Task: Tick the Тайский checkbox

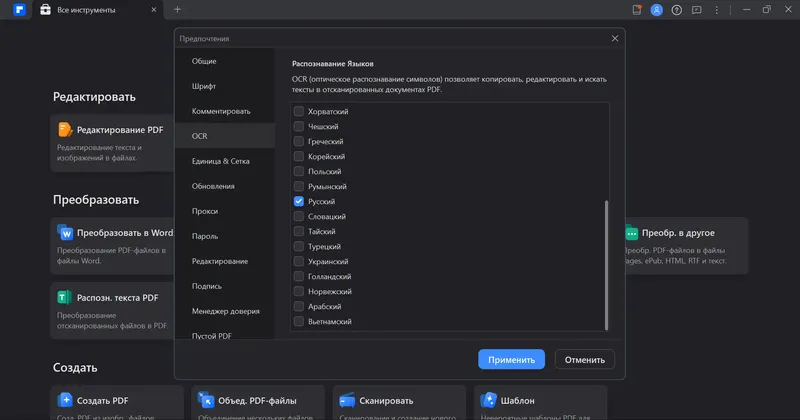Action: [x=298, y=231]
